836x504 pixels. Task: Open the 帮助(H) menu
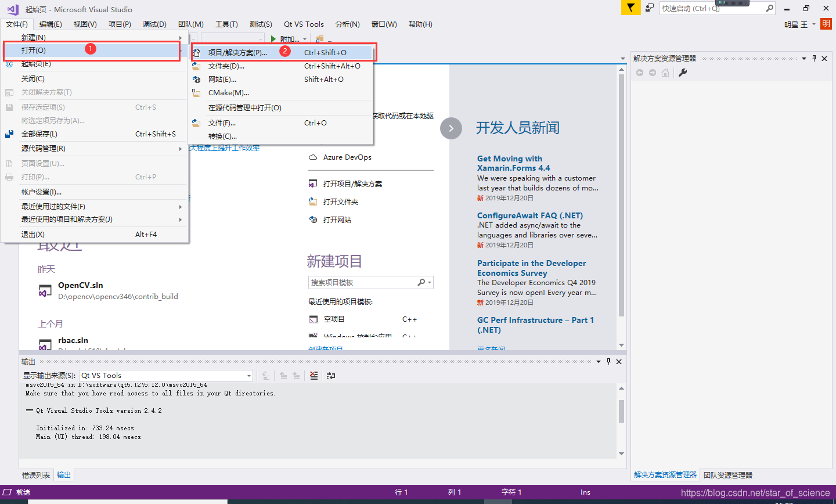(x=420, y=24)
